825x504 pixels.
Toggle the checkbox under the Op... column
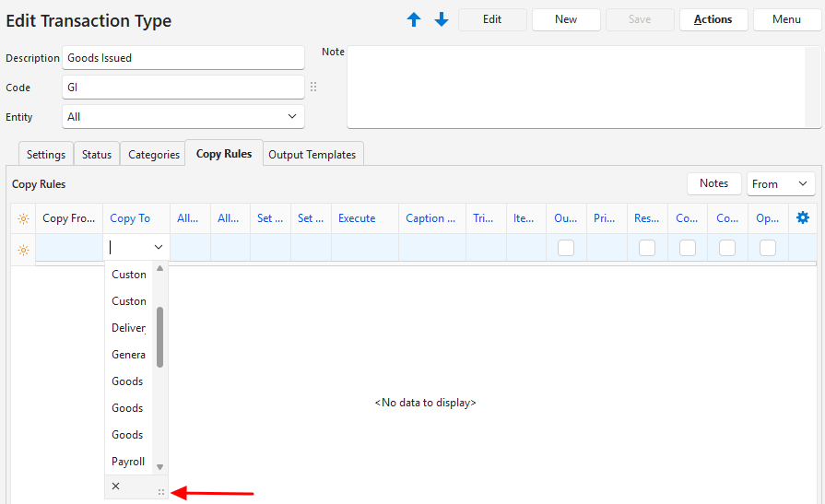pyautogui.click(x=768, y=247)
